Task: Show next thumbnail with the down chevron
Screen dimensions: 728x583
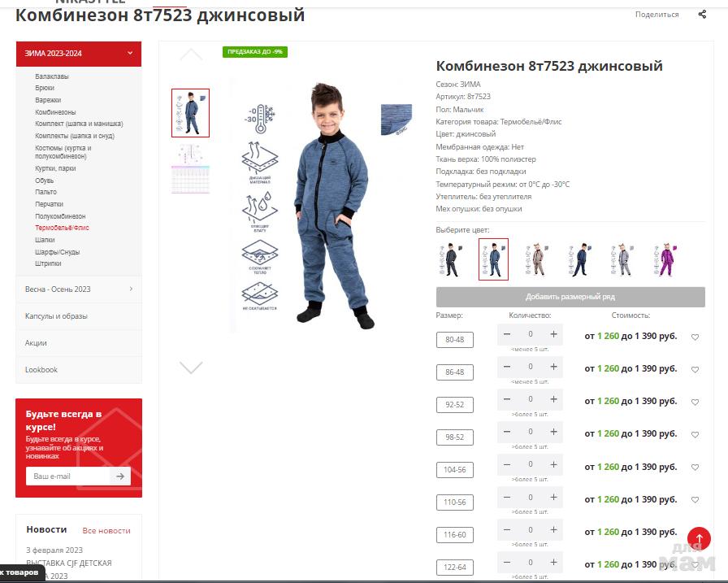Action: click(x=191, y=368)
